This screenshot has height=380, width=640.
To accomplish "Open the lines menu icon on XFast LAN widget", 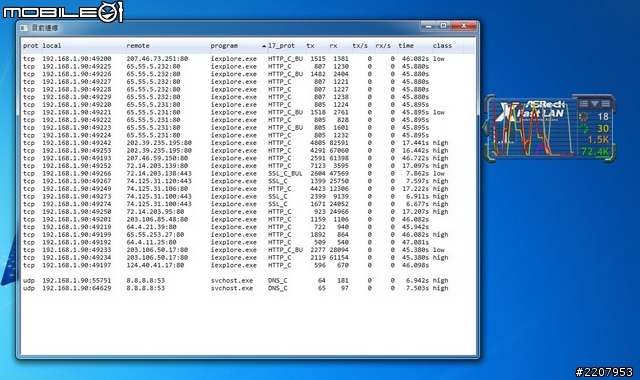I will (606, 104).
